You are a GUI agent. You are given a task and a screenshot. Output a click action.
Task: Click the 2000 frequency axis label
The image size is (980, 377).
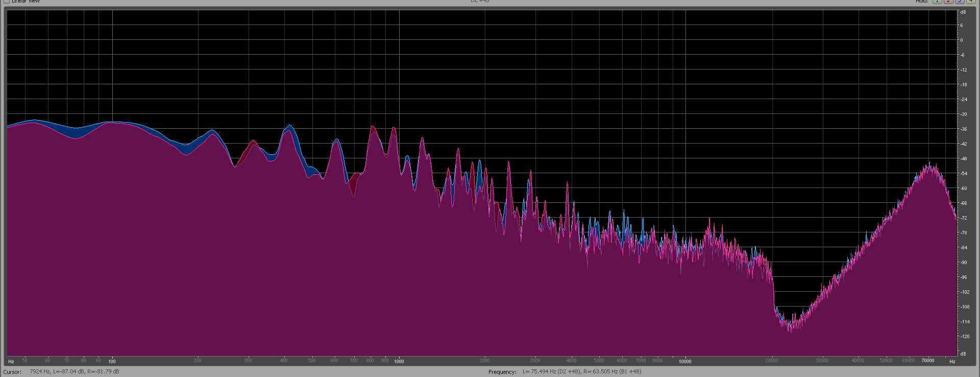pyautogui.click(x=484, y=361)
